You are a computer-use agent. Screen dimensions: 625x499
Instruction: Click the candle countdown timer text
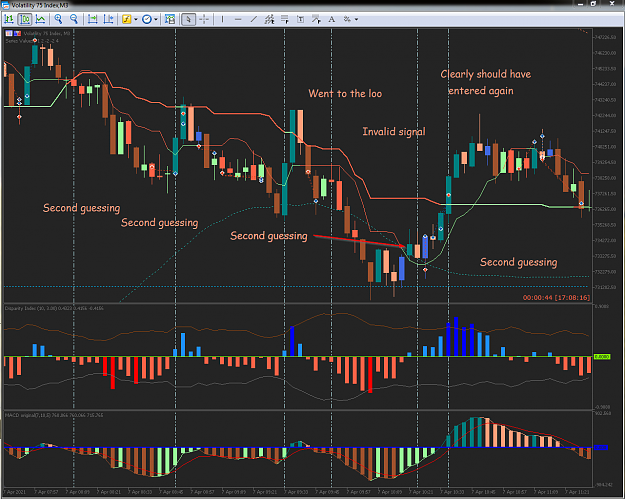[556, 297]
